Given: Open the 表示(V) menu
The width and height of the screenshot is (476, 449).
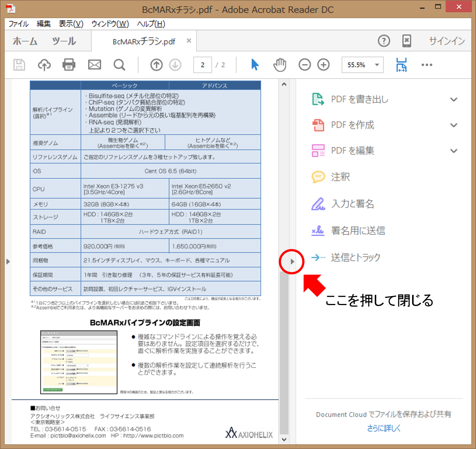Looking at the screenshot, I should click(x=71, y=24).
